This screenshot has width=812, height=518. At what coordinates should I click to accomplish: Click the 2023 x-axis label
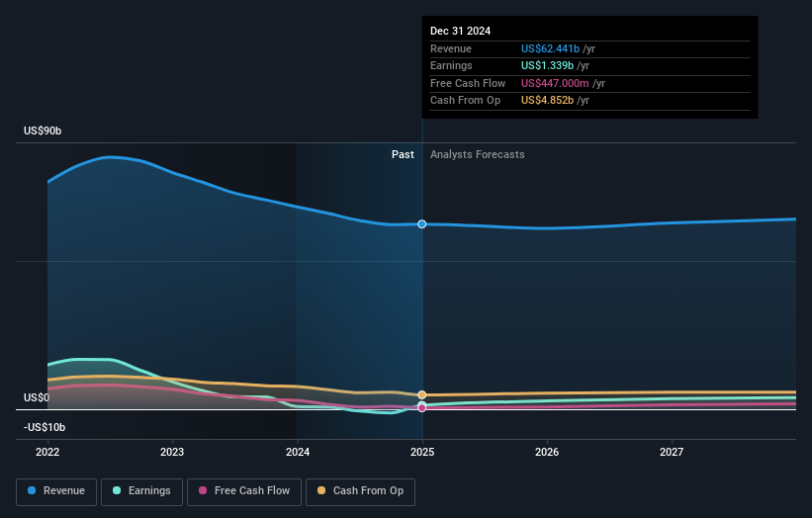pyautogui.click(x=172, y=452)
